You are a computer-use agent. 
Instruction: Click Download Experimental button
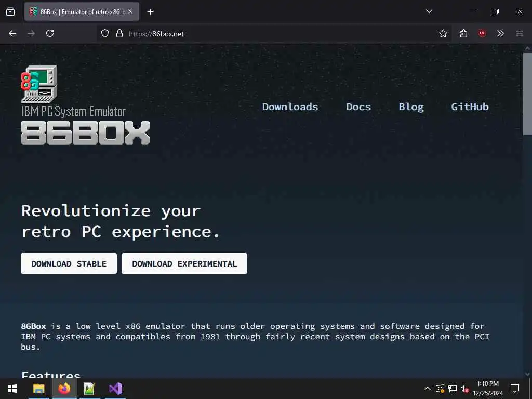pyautogui.click(x=184, y=263)
